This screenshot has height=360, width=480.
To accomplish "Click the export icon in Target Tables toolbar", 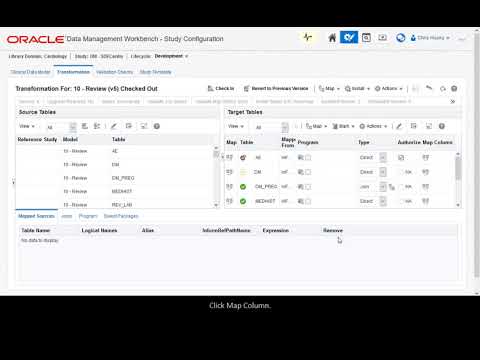I will [414, 126].
